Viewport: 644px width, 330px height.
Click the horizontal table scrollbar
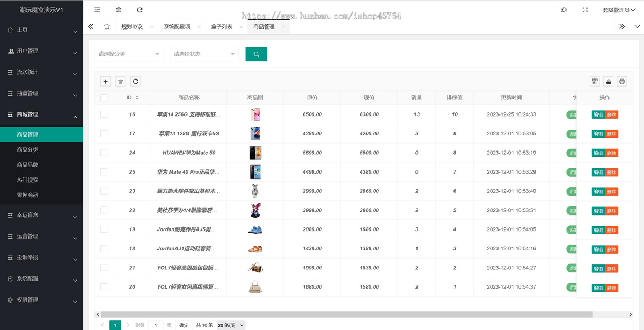(347, 314)
